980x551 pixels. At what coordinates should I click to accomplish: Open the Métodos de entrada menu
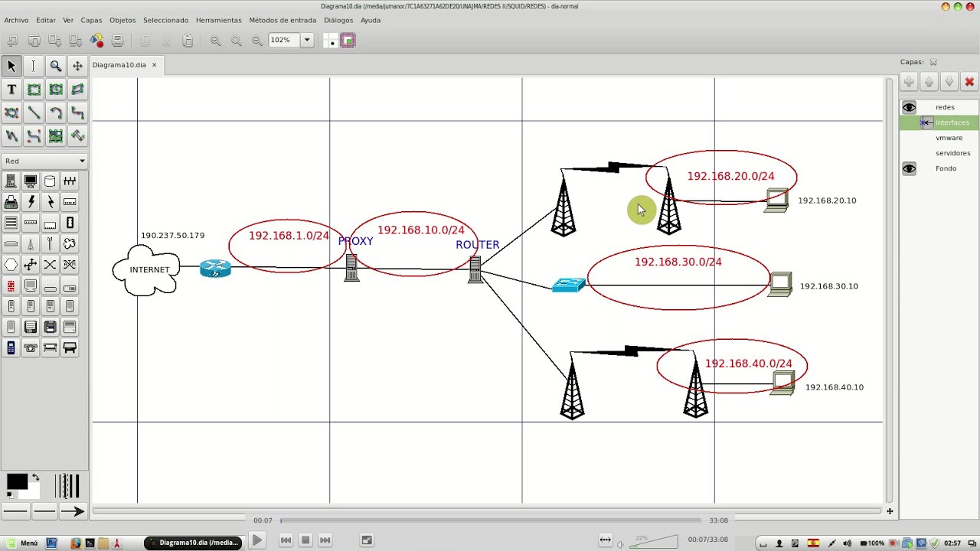pos(283,20)
